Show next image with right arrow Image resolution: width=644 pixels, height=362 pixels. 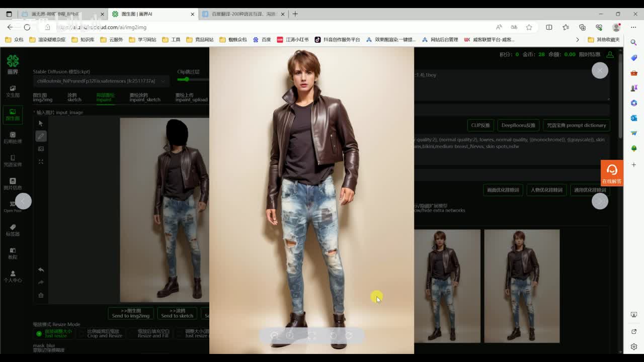(600, 201)
